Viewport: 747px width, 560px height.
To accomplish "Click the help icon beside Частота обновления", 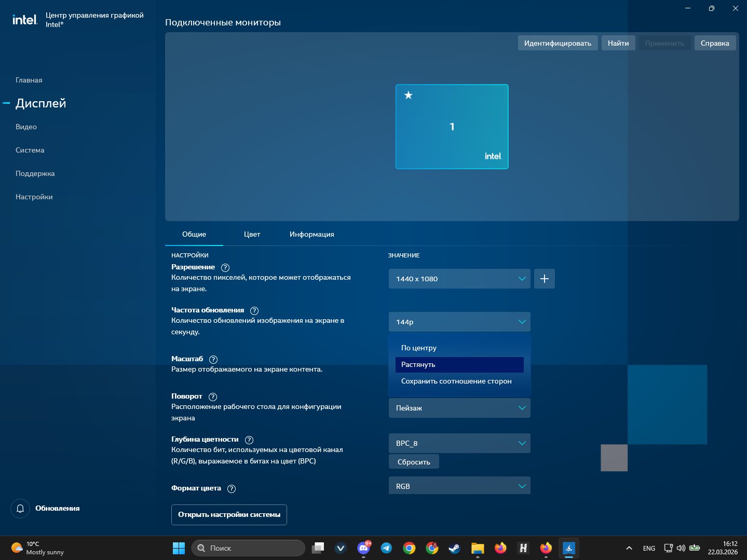I will (x=254, y=311).
